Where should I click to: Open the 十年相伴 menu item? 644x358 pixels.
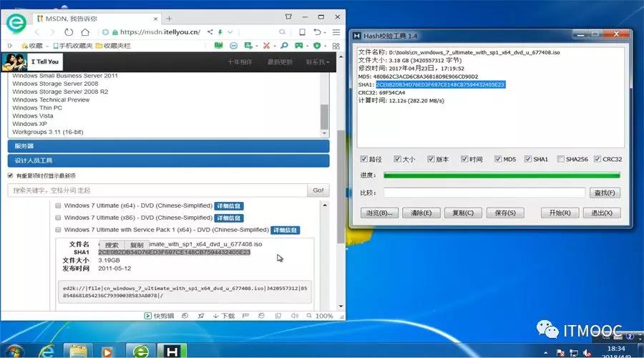[x=240, y=62]
